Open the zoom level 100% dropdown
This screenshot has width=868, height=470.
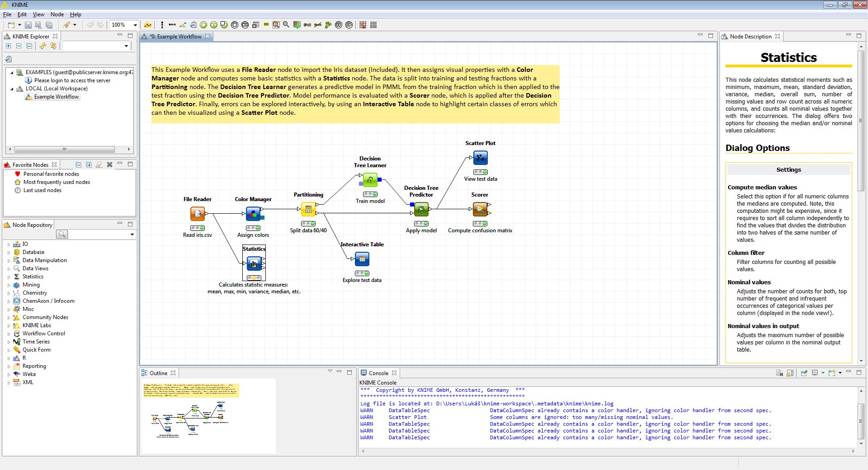pyautogui.click(x=135, y=25)
